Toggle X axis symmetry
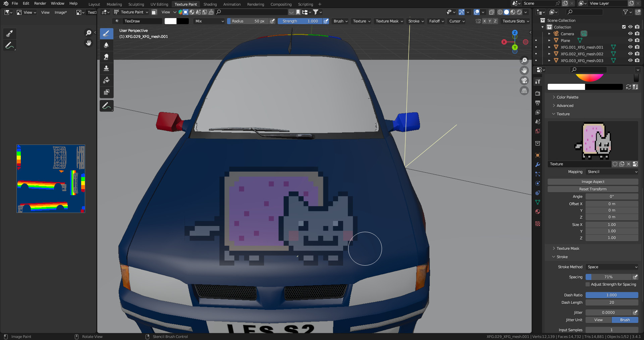The image size is (644, 340). 484,21
